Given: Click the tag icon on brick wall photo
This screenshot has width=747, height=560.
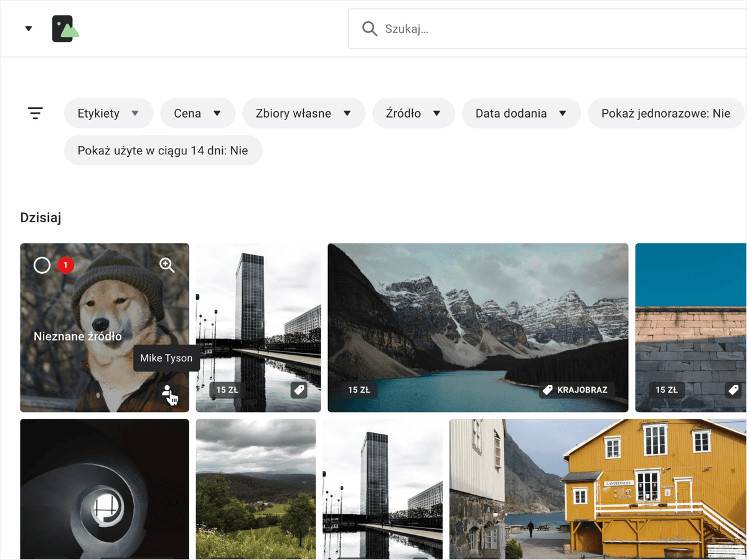Looking at the screenshot, I should [x=734, y=390].
